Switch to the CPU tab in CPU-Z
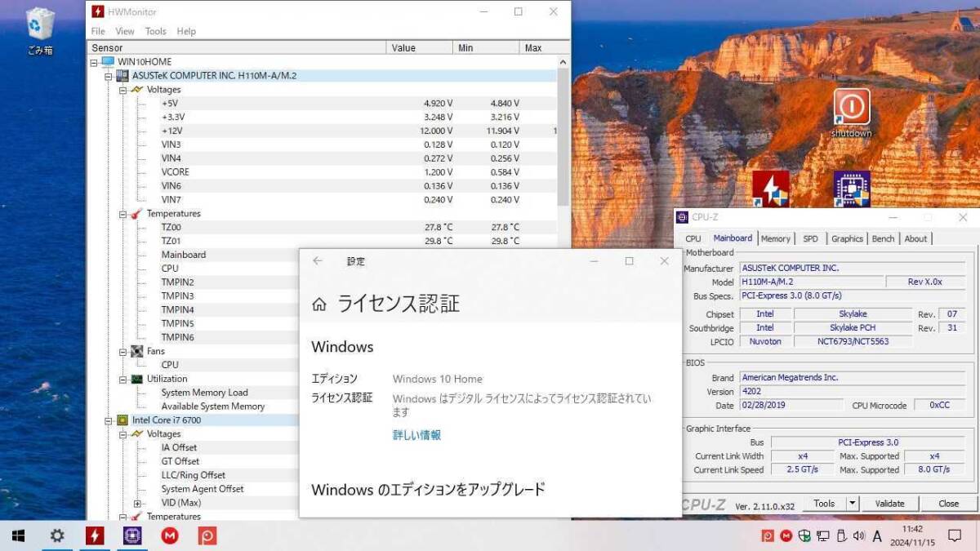This screenshot has width=980, height=551. pyautogui.click(x=693, y=239)
